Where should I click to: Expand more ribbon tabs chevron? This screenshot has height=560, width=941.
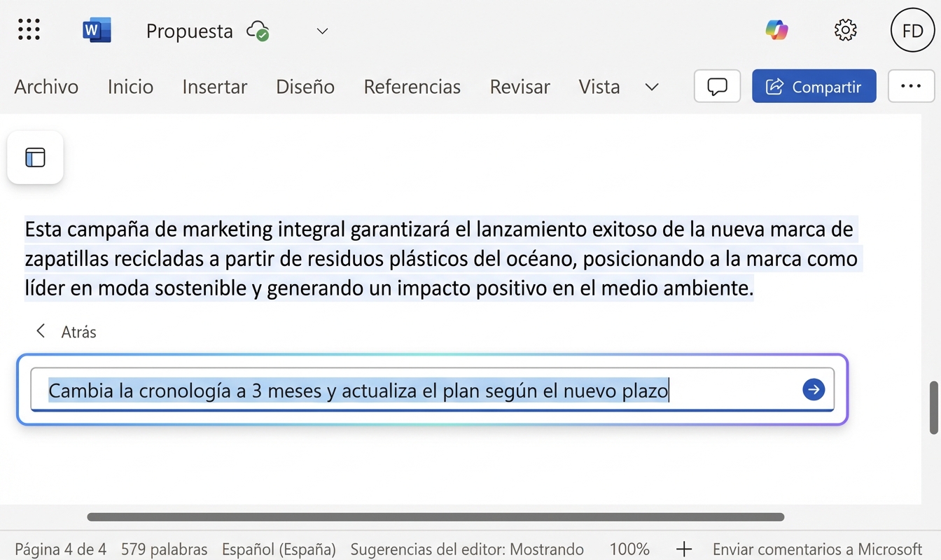tap(651, 87)
